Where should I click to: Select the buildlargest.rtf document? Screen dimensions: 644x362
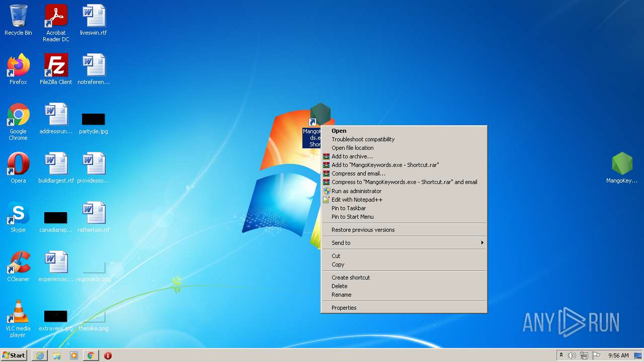tap(56, 168)
